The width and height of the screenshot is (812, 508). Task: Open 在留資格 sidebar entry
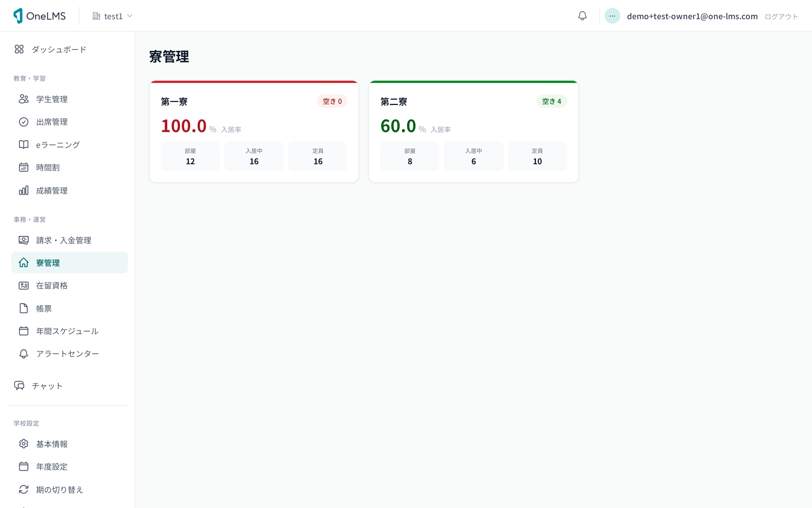(69, 285)
